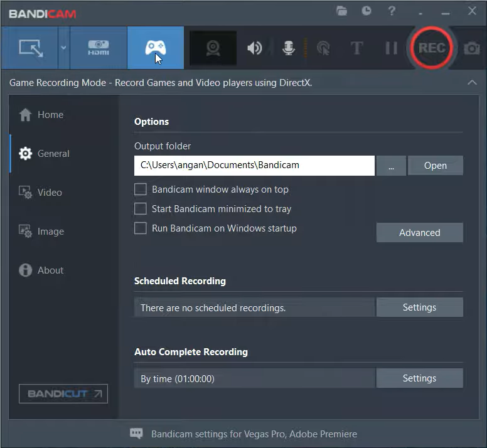Open Auto Complete Recording Settings button
Image resolution: width=487 pixels, height=448 pixels.
[420, 378]
